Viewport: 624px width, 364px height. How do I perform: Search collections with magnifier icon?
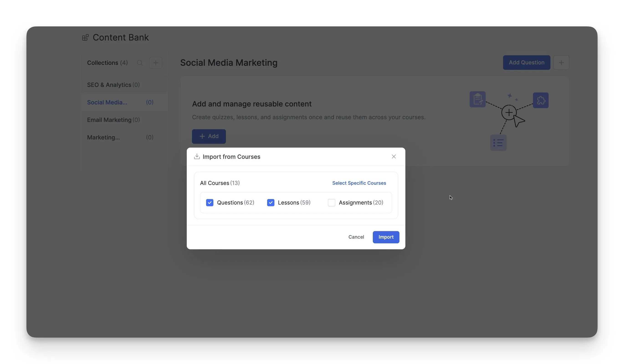tap(140, 63)
